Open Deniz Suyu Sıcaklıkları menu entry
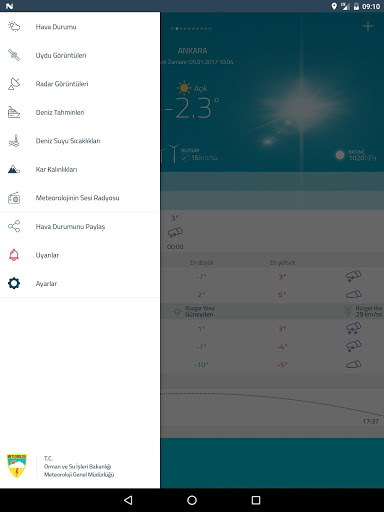Viewport: 384px width, 512px height. pos(68,141)
